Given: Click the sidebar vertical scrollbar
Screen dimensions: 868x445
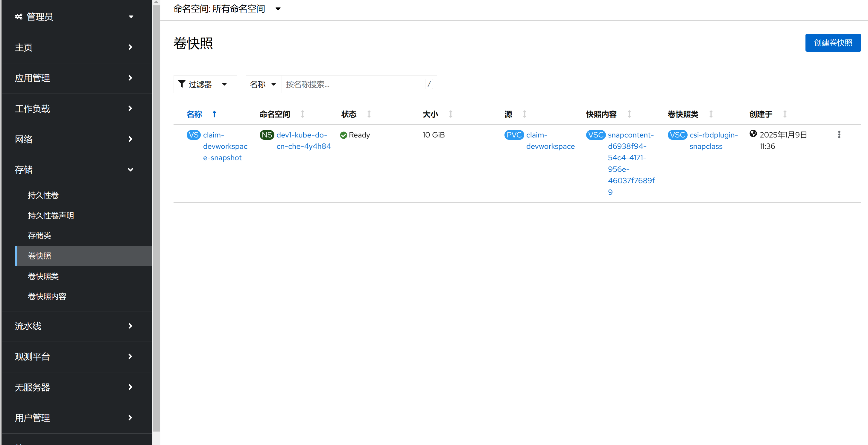Looking at the screenshot, I should [156, 215].
